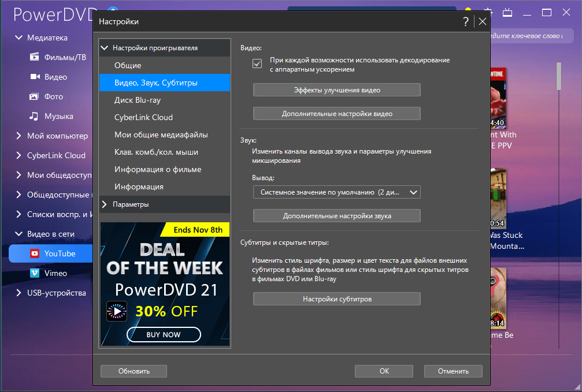Click the Видео camera icon in sidebar
The width and height of the screenshot is (582, 392).
[35, 77]
